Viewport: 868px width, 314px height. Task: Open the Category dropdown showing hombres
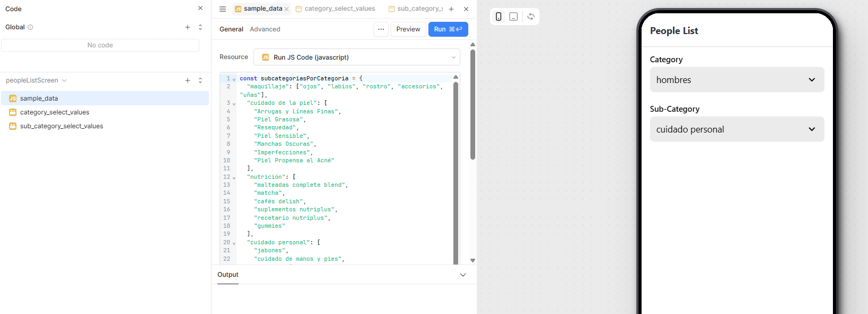[737, 80]
